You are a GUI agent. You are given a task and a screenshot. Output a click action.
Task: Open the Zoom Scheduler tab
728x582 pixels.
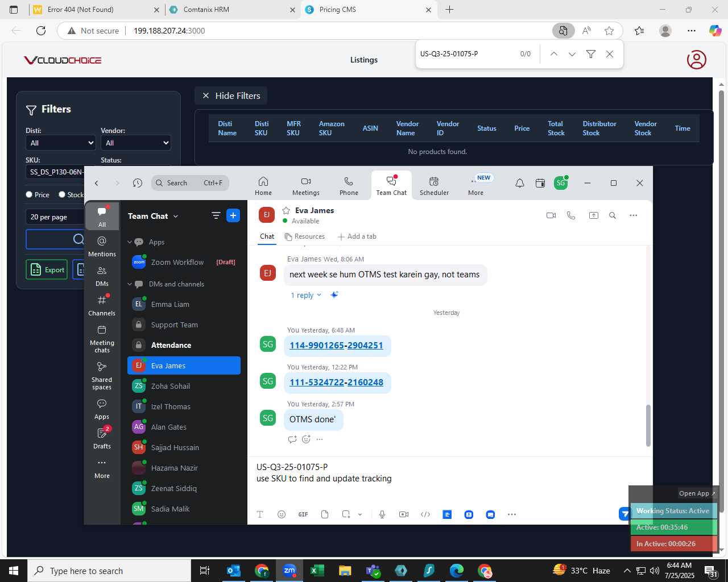pyautogui.click(x=434, y=186)
